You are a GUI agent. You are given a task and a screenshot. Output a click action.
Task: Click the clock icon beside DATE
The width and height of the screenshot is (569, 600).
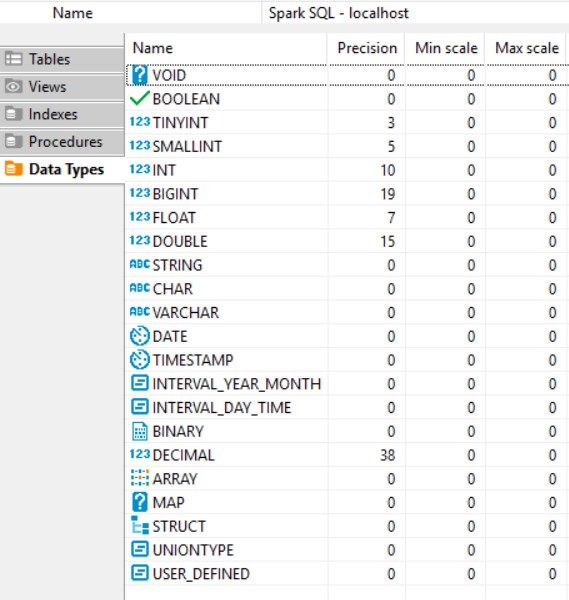(x=140, y=336)
